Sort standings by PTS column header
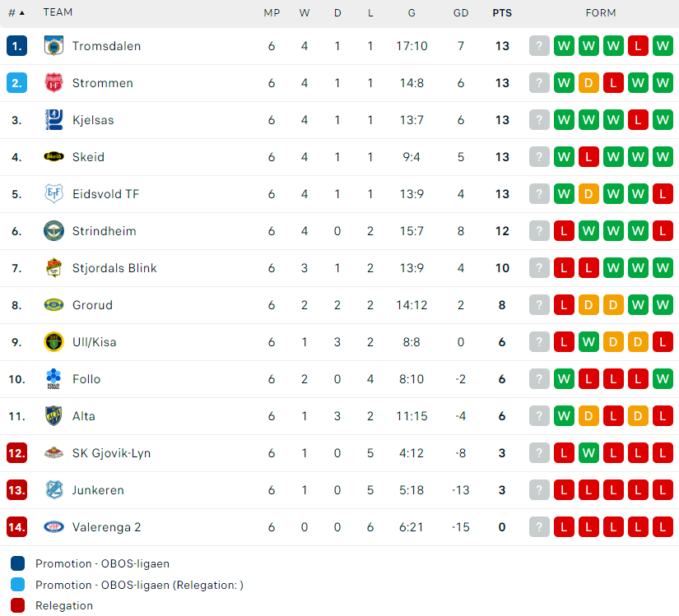Image resolution: width=679 pixels, height=616 pixels. coord(501,12)
